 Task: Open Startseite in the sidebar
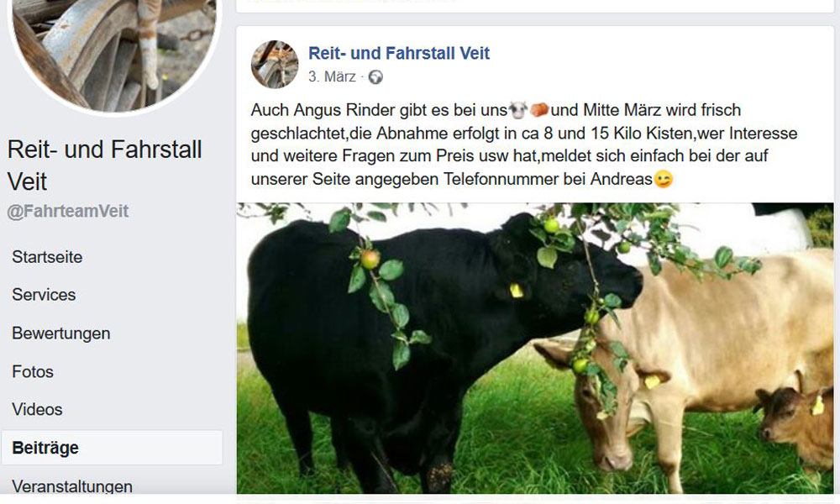coord(47,257)
